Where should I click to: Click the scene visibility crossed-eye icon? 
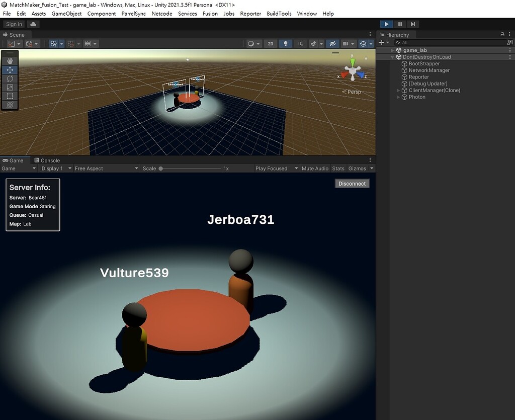click(x=333, y=43)
